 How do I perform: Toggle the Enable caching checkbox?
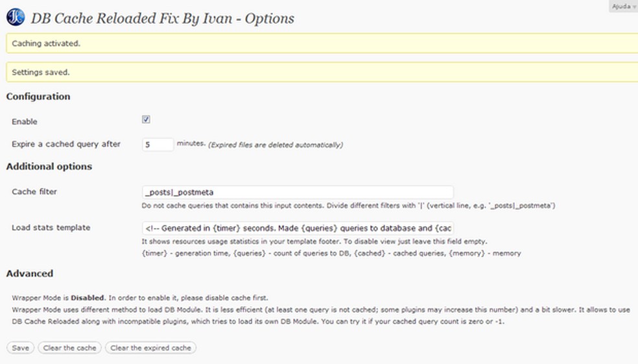(147, 120)
